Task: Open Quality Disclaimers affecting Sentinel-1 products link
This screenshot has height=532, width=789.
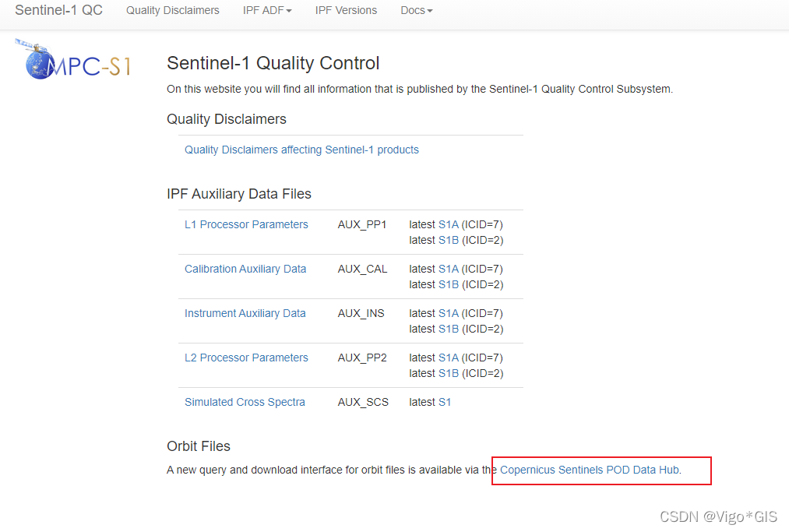Action: point(301,150)
